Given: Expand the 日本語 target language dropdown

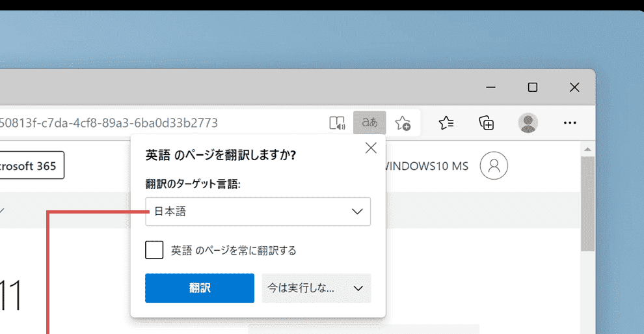Looking at the screenshot, I should tap(258, 212).
